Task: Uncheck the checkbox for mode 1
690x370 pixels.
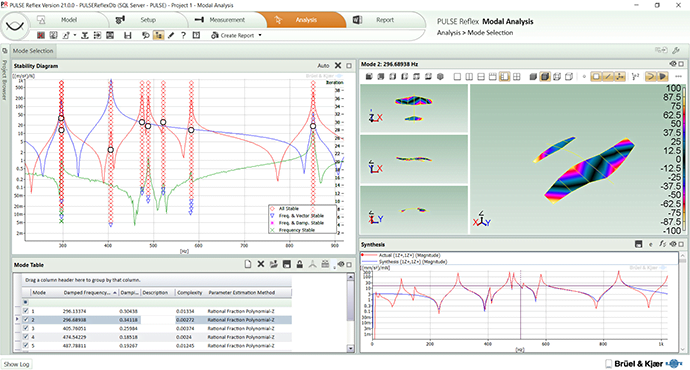Action: click(x=26, y=311)
